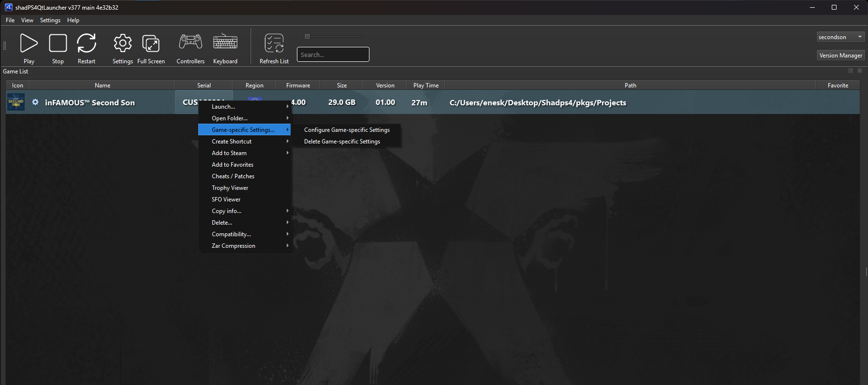Open the SFO Viewer

pyautogui.click(x=245, y=200)
